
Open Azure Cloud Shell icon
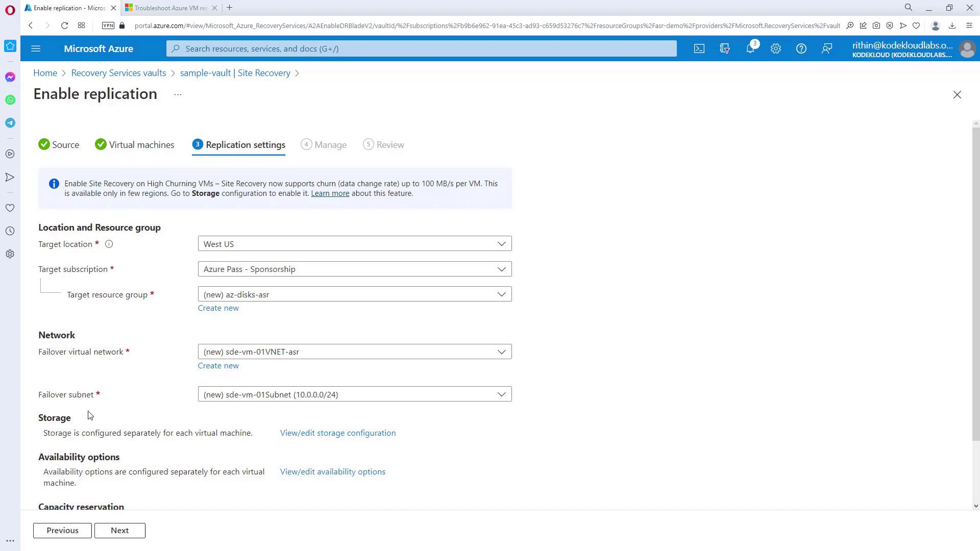699,48
